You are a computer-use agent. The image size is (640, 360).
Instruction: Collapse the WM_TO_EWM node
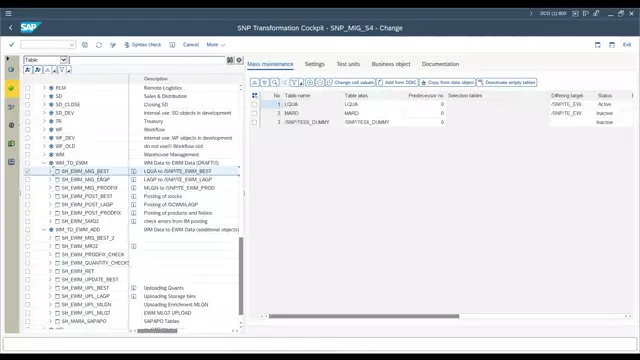click(44, 163)
